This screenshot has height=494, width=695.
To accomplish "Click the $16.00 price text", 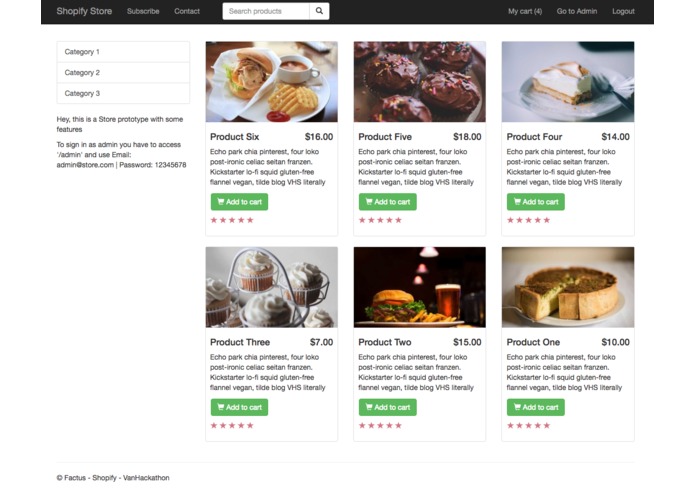I will click(319, 137).
